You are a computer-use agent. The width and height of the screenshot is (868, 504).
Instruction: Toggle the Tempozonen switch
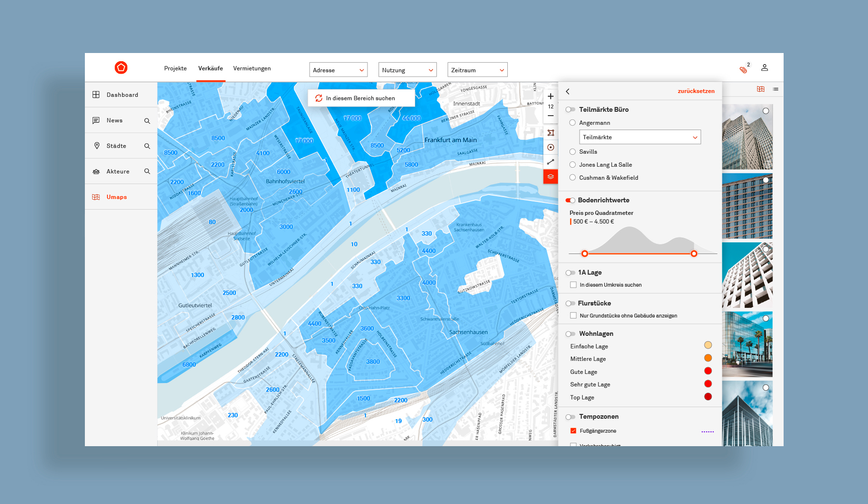point(570,417)
